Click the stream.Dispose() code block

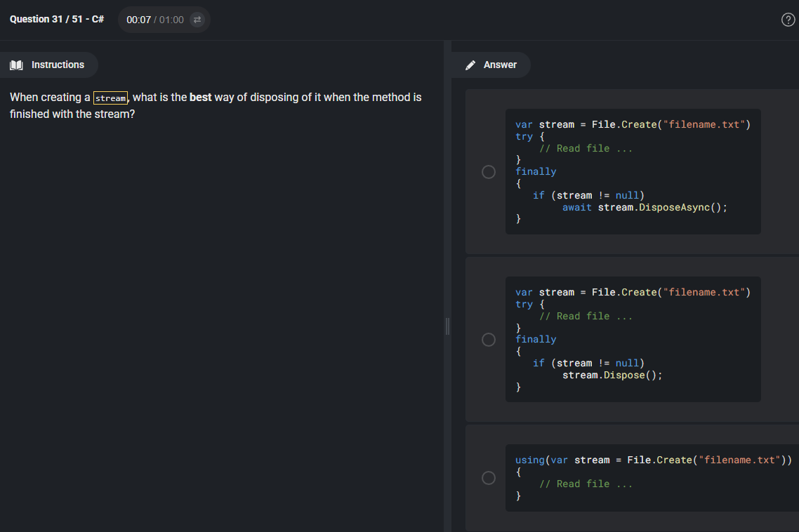pyautogui.click(x=633, y=340)
